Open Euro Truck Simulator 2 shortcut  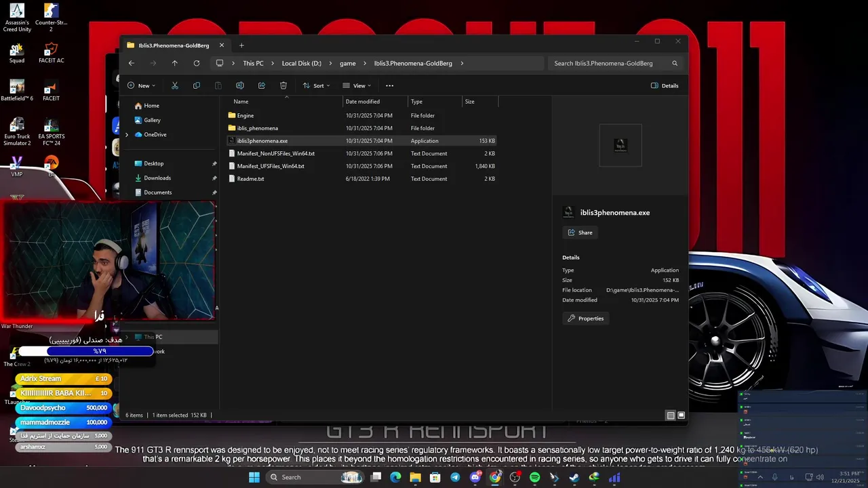[16, 131]
